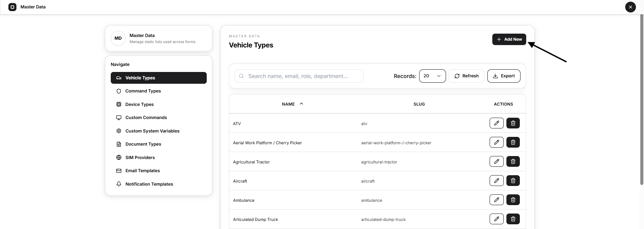Image resolution: width=644 pixels, height=229 pixels.
Task: Delete the Ambulance row
Action: tap(513, 200)
